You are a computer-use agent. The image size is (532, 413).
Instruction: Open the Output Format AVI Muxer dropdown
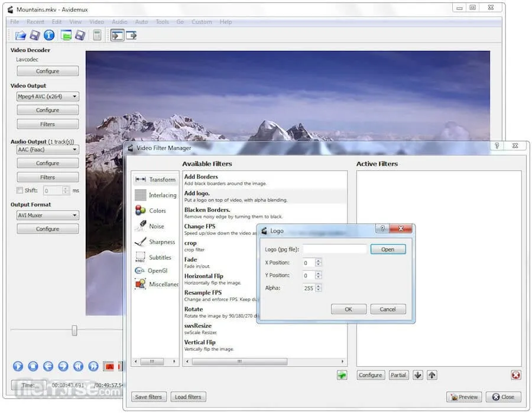click(47, 215)
